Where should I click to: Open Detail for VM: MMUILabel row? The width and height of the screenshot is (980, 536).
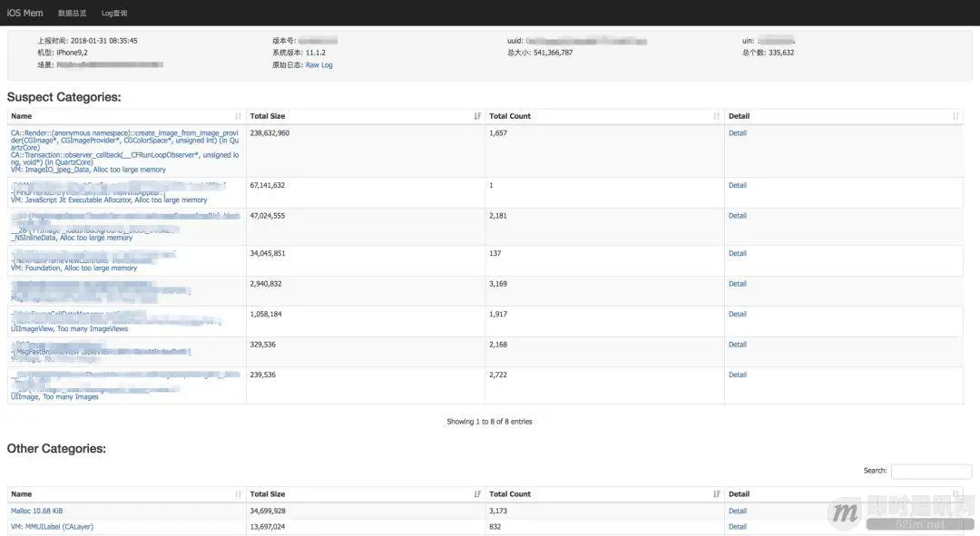point(738,527)
